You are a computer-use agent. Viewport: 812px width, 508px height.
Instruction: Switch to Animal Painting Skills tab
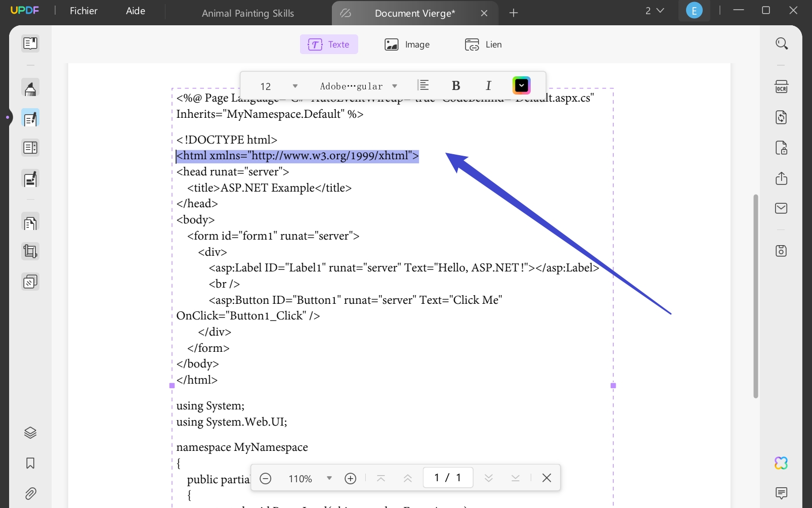248,13
